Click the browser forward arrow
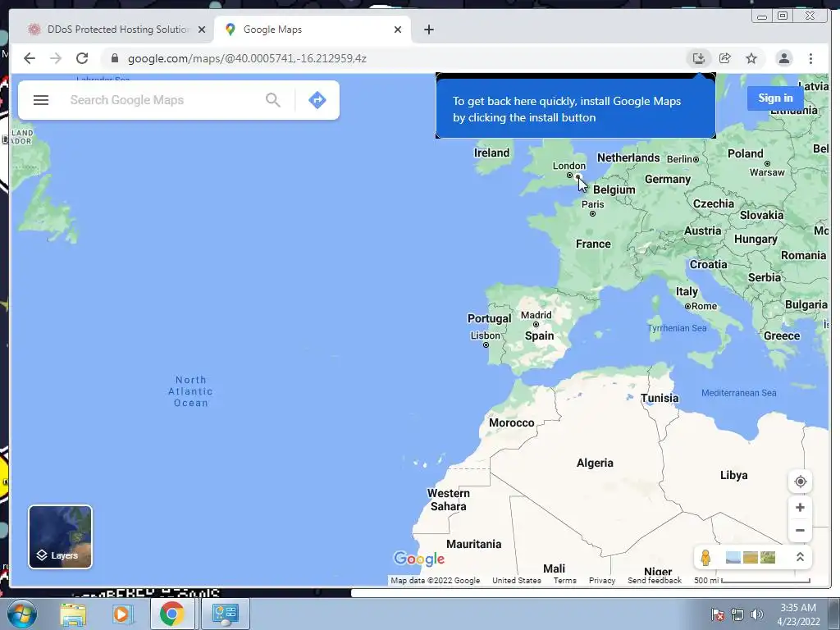The height and width of the screenshot is (630, 840). pos(56,58)
